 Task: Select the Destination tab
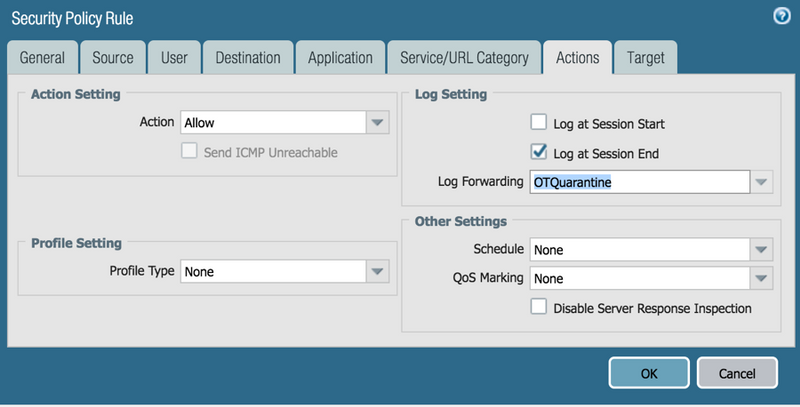pos(249,58)
